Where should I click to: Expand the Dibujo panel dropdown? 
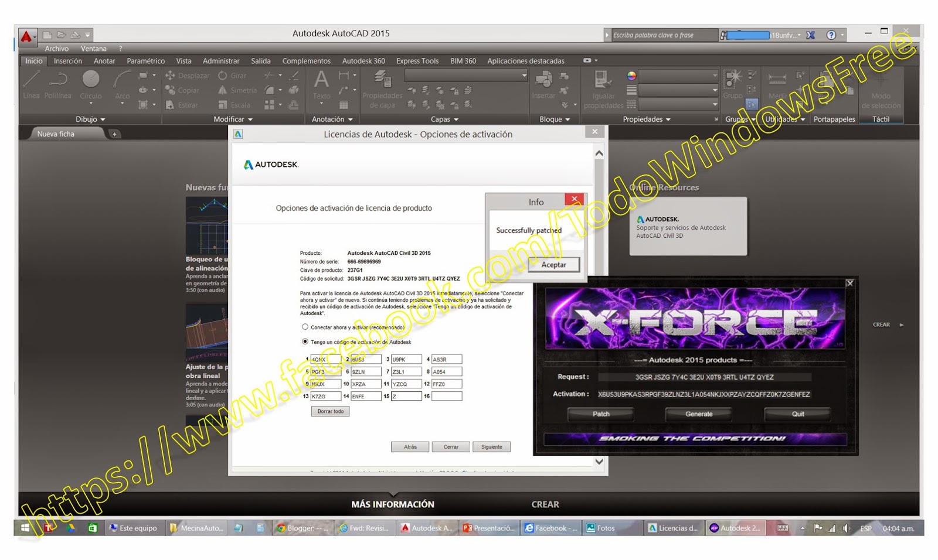pyautogui.click(x=90, y=119)
